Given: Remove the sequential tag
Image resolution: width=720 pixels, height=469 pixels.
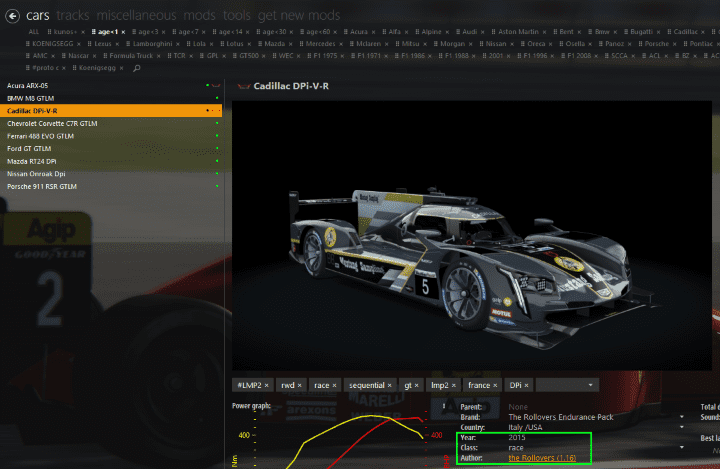Looking at the screenshot, I should (392, 385).
